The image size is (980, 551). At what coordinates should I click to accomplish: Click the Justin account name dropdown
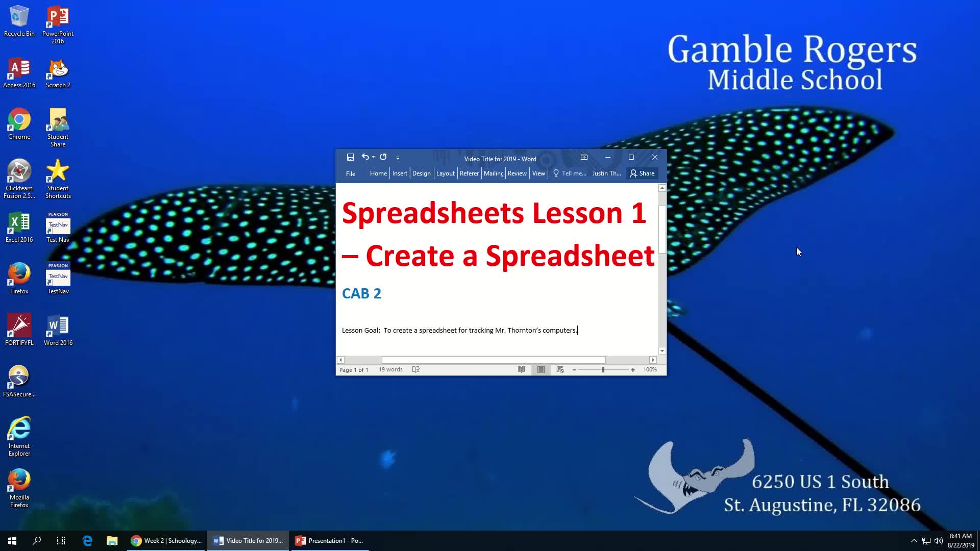[x=606, y=173]
